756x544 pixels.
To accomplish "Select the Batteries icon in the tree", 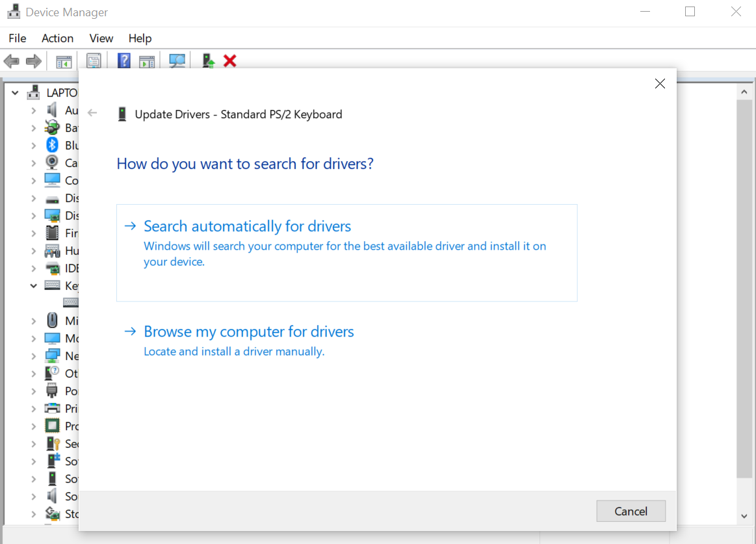I will 51,127.
